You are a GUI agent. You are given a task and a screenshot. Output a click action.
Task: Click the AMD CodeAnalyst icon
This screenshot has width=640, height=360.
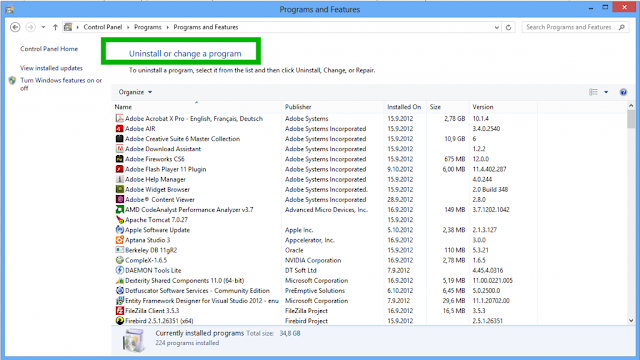119,209
